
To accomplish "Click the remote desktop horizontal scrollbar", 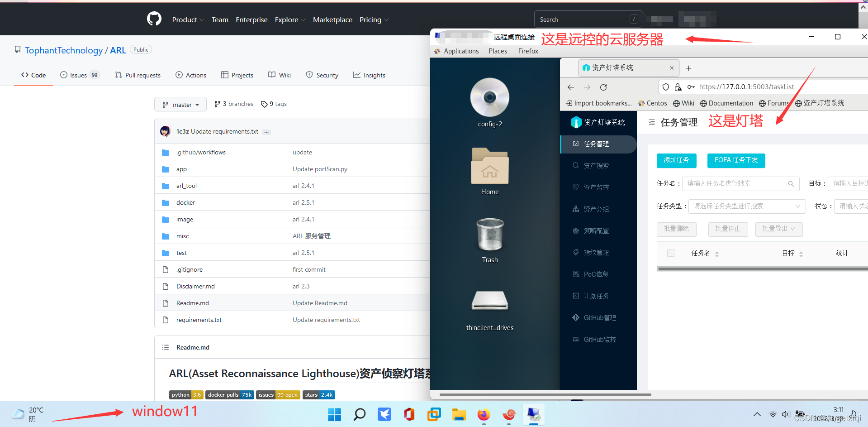I will (x=545, y=395).
